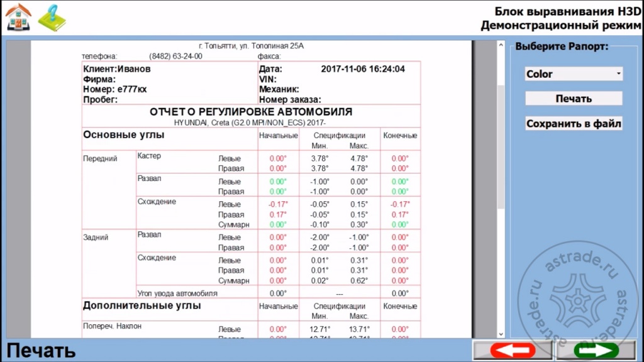Click the 'Передний' axle label
644x362 pixels.
(100, 158)
